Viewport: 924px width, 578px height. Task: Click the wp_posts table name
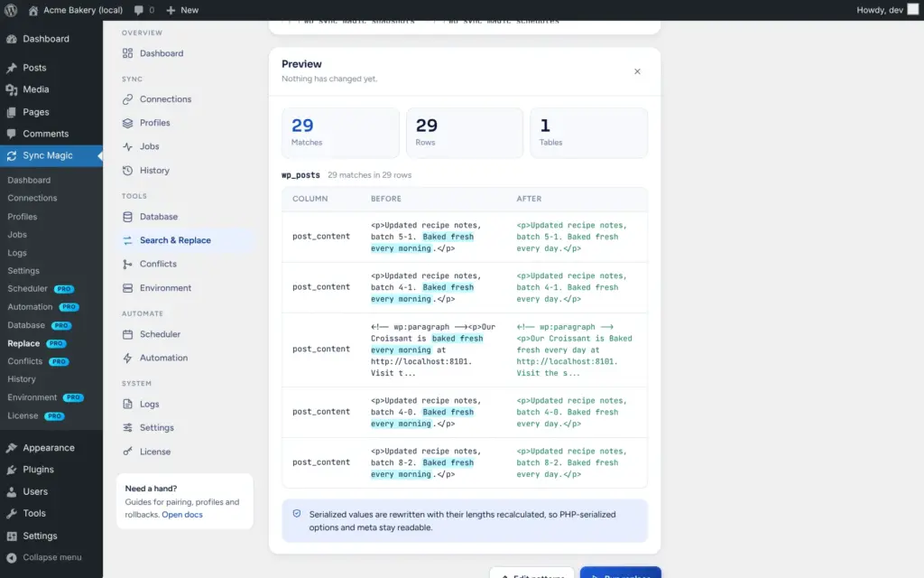[300, 175]
